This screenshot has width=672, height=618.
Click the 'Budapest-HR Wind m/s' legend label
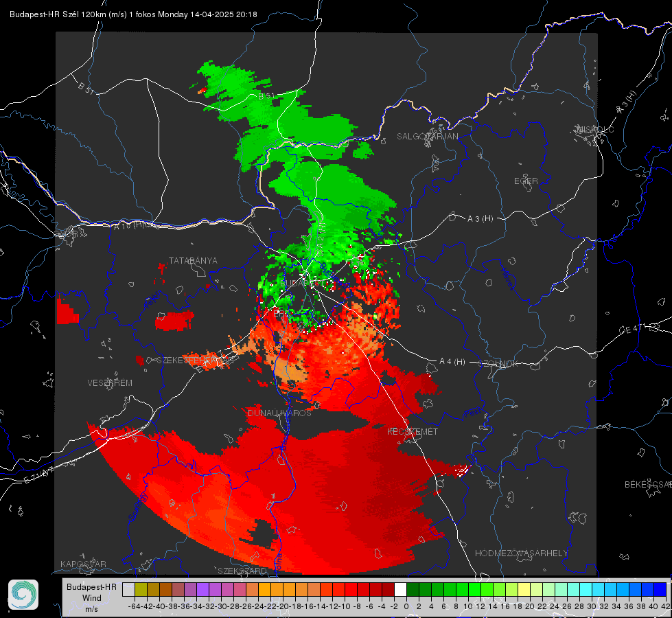(x=92, y=597)
